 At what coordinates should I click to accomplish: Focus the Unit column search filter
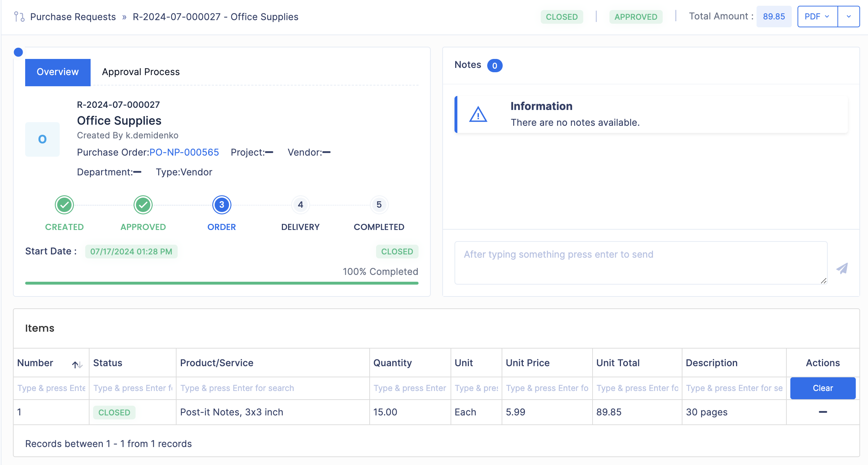click(x=476, y=388)
